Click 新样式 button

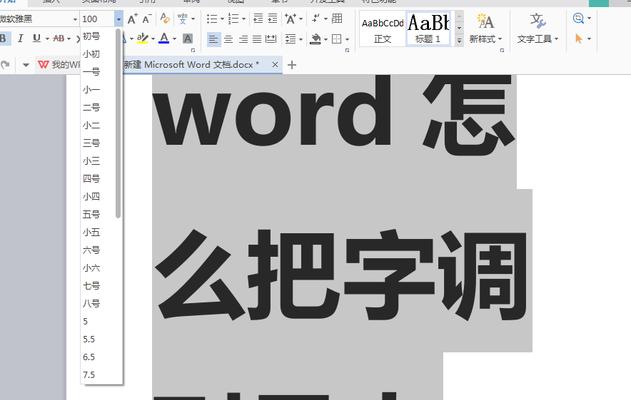[x=485, y=29]
